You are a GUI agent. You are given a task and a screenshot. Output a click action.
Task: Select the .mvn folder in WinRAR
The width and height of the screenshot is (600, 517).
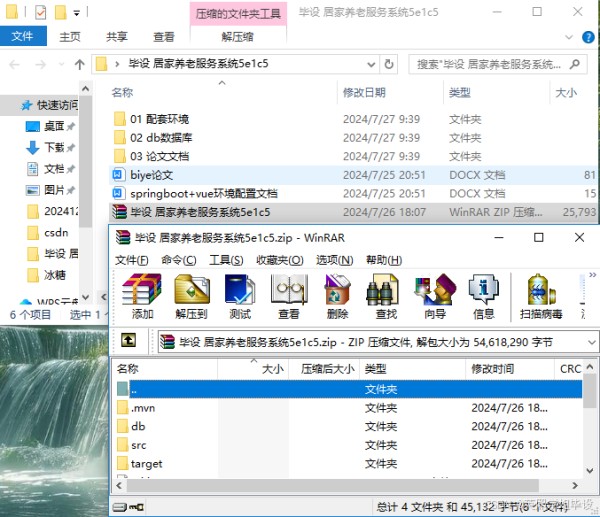pos(143,408)
